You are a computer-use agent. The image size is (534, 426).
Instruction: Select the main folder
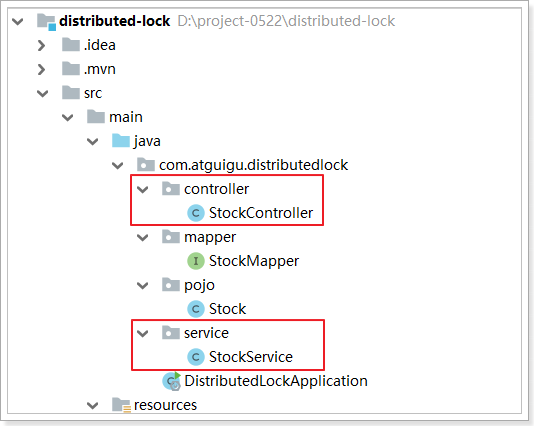[126, 117]
